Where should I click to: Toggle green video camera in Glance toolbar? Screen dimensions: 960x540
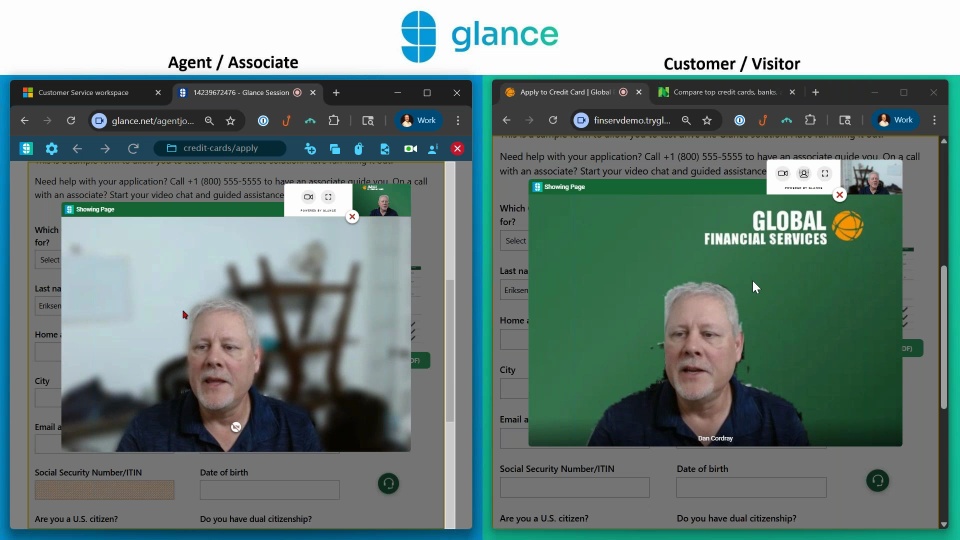(x=410, y=148)
